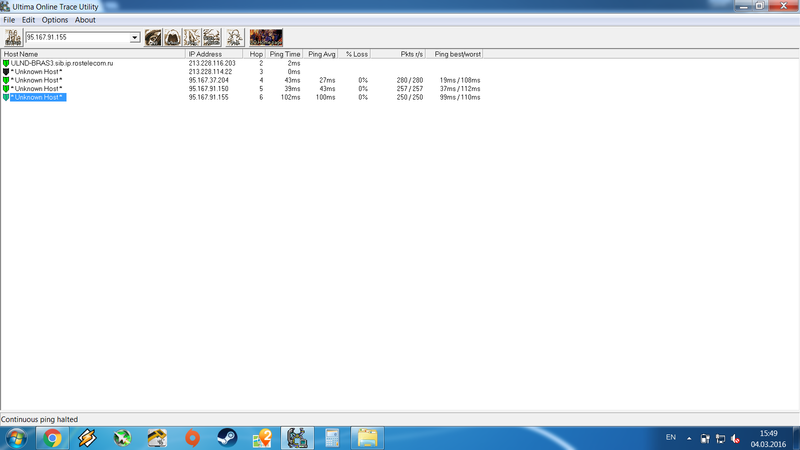The height and width of the screenshot is (450, 800).
Task: Click the 100ms ping average value
Action: pyautogui.click(x=325, y=97)
